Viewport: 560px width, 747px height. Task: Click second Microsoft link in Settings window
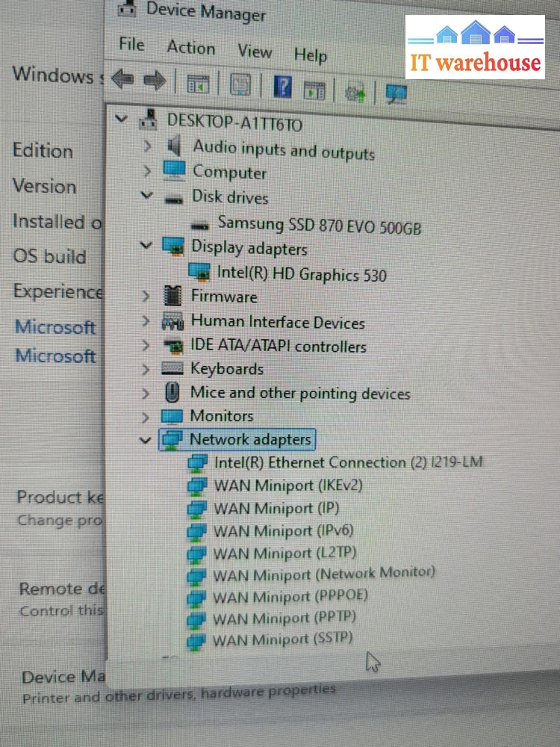55,356
